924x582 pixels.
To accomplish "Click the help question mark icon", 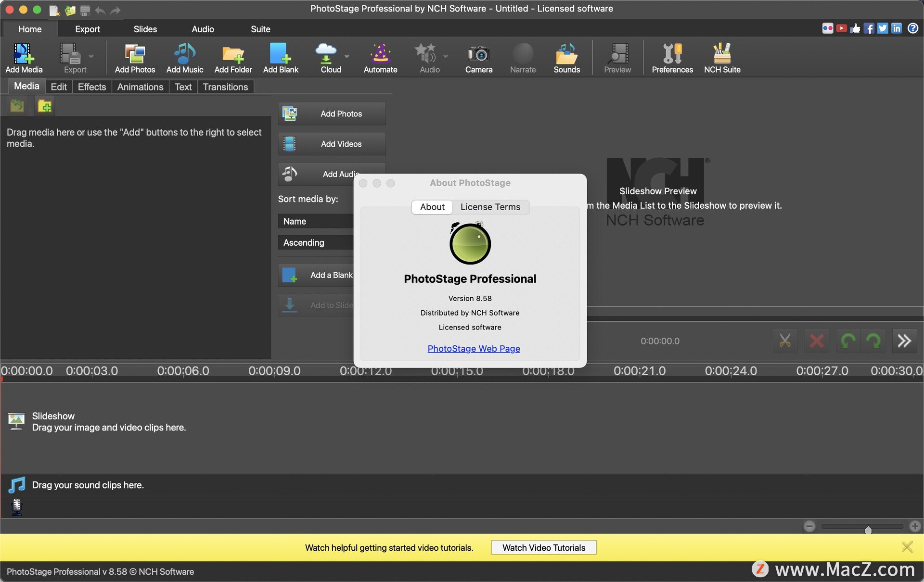I will coord(912,28).
